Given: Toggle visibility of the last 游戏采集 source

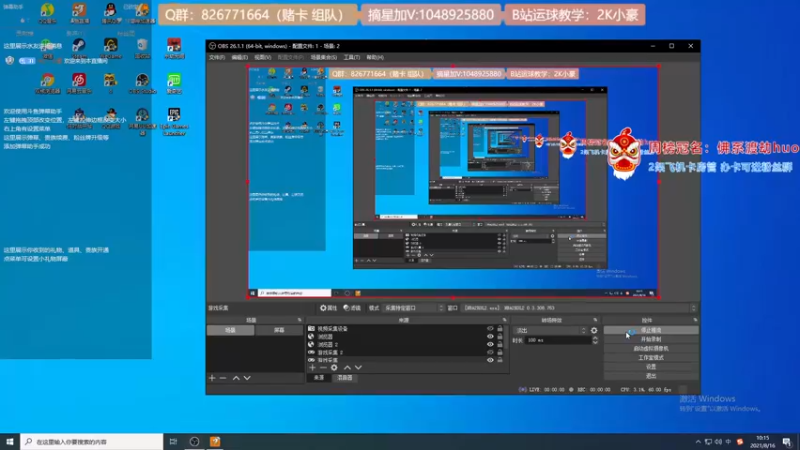Looking at the screenshot, I should point(490,360).
